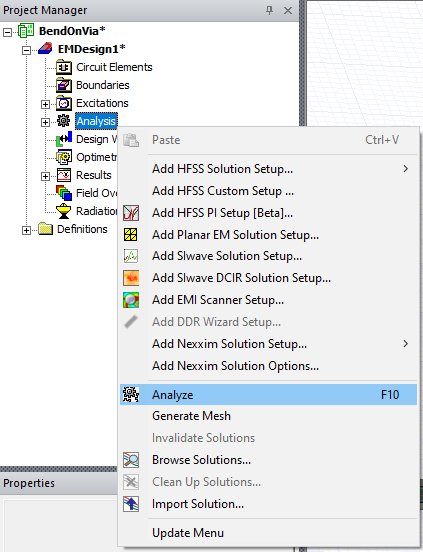
Task: Select the EMDesign1* design label
Action: pyautogui.click(x=91, y=49)
